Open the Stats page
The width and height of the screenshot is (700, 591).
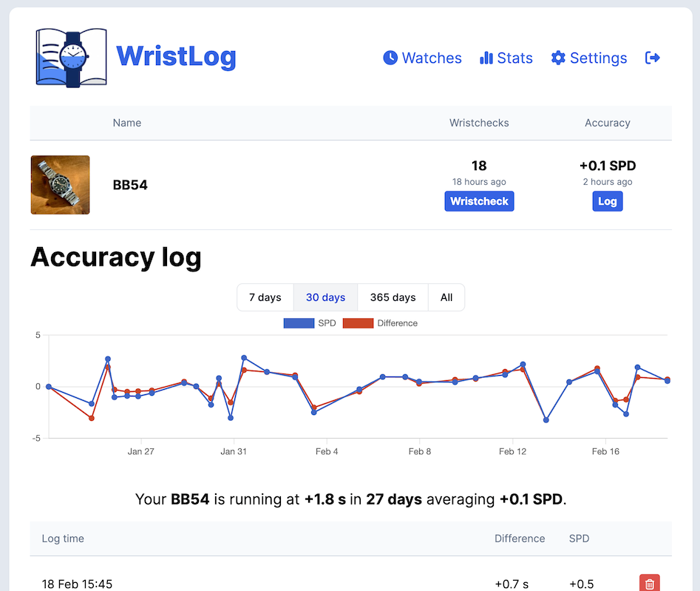tap(514, 58)
